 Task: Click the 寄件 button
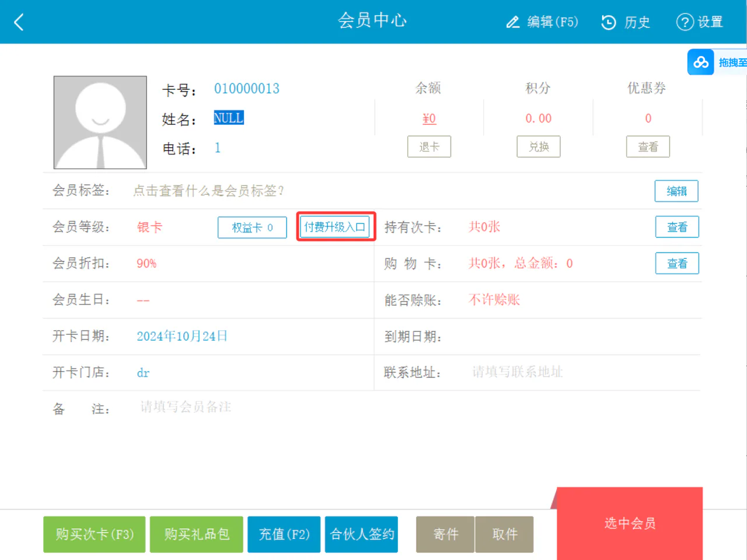pyautogui.click(x=445, y=534)
